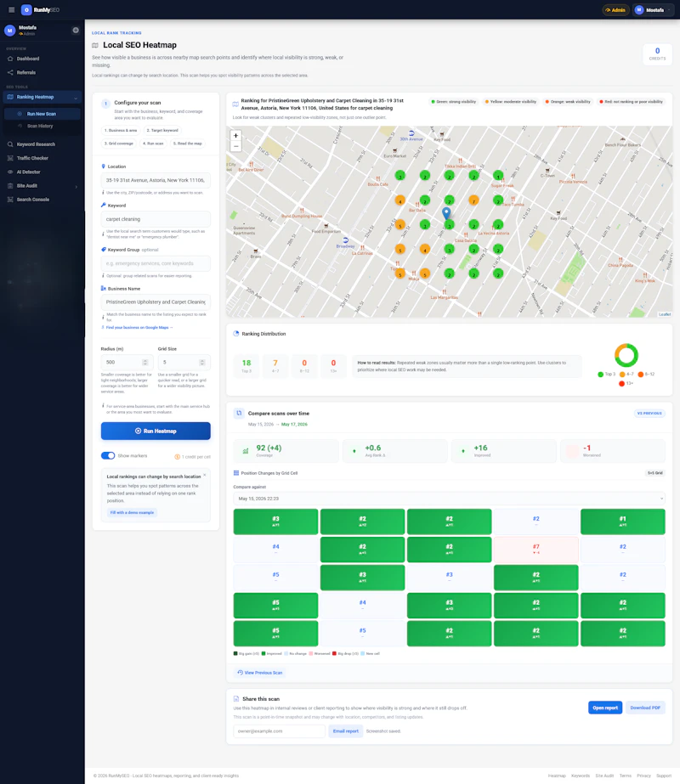This screenshot has width=680, height=784.
Task: Open the Heatmap footer link
Action: (x=557, y=776)
